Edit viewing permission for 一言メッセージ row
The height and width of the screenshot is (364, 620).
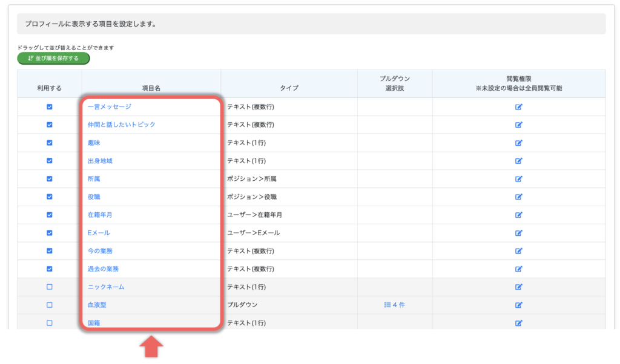tap(518, 107)
